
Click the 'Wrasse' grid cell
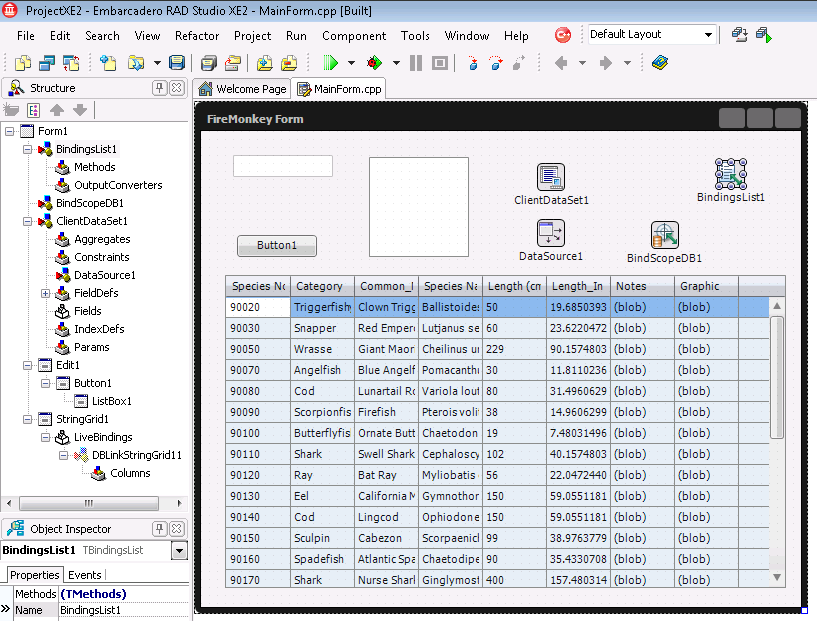click(x=322, y=349)
